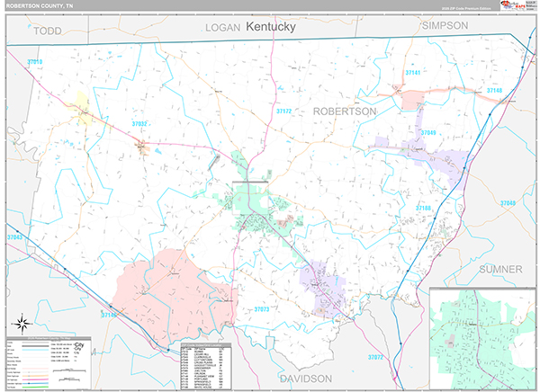This screenshot has height=392, width=540.
Task: Click the cyan ZIP code legend line
Action: pos(35,350)
